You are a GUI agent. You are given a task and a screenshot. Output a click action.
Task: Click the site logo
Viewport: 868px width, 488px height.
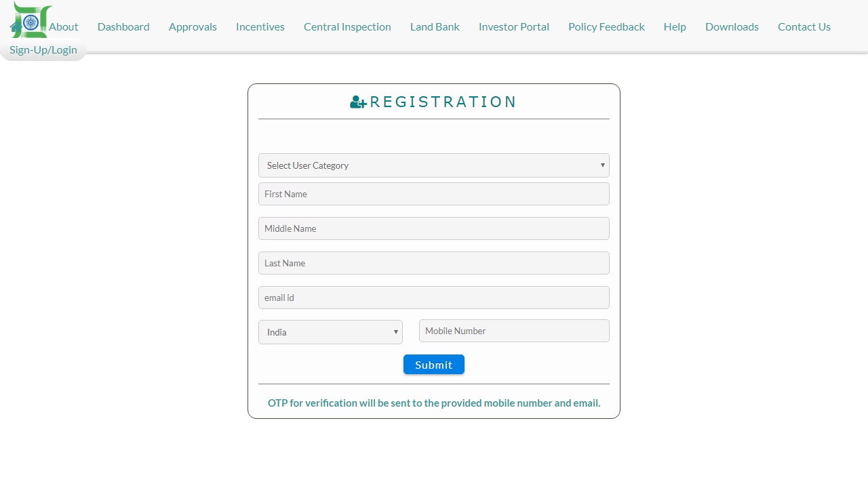[30, 19]
